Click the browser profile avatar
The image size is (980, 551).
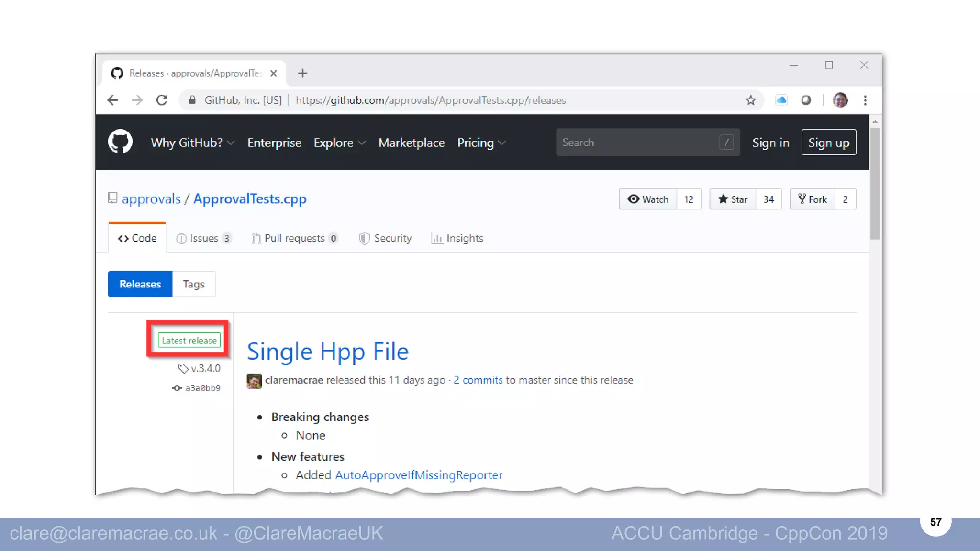840,100
